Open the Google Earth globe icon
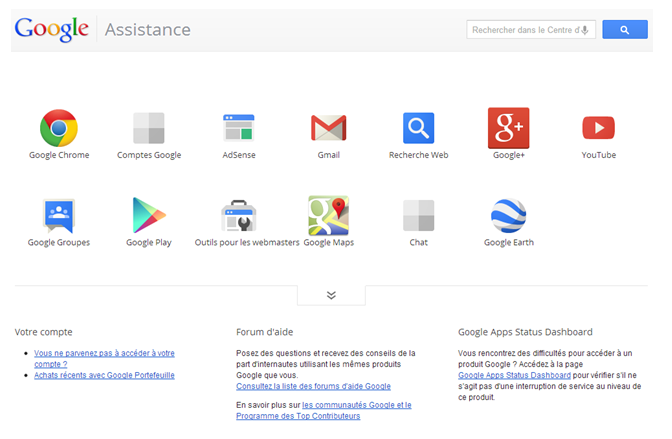The image size is (672, 439). [508, 215]
